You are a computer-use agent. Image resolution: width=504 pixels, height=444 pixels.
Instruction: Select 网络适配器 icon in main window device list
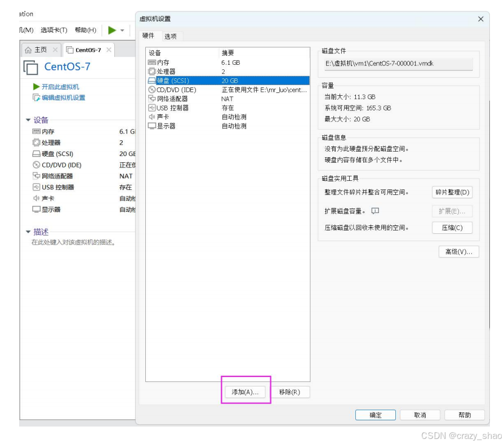[x=36, y=176]
